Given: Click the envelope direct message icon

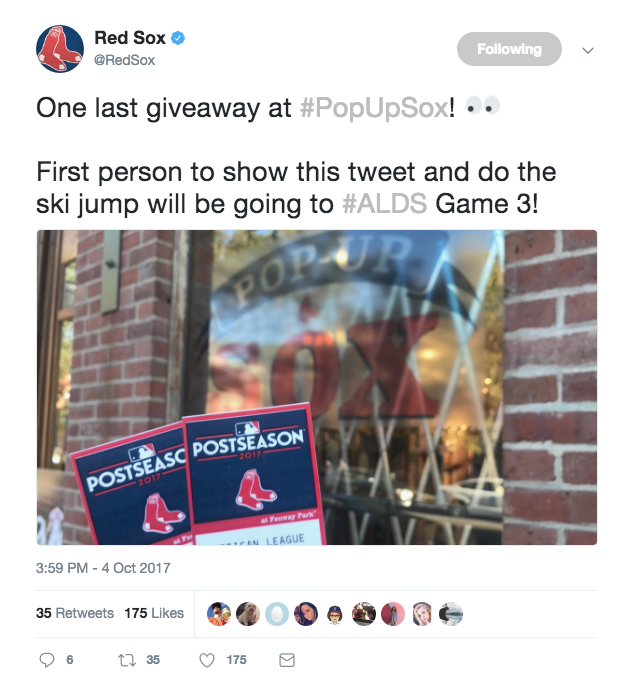Looking at the screenshot, I should [x=287, y=660].
